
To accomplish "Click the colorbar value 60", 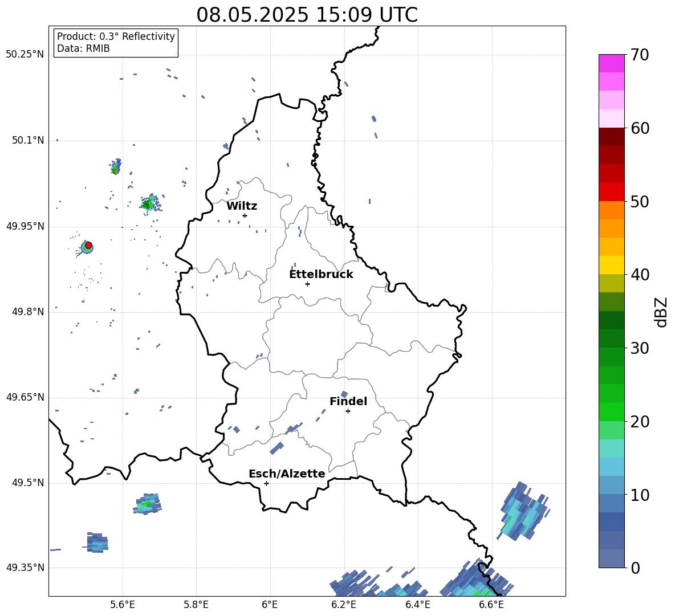I will point(640,128).
